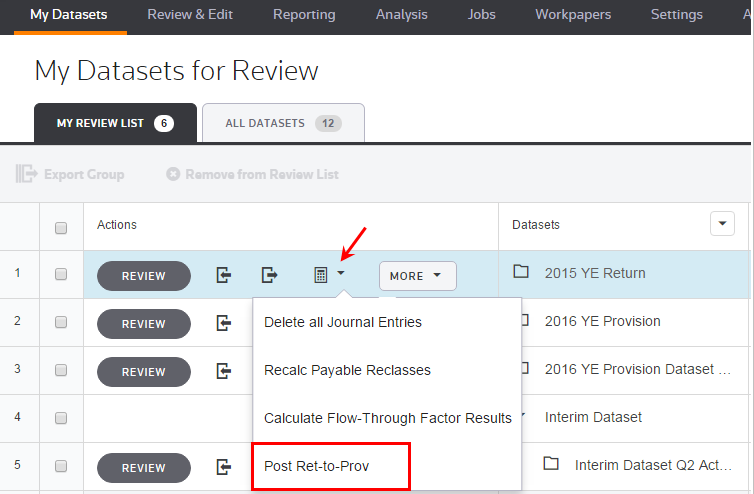754x494 pixels.
Task: Tick the checkbox for row 4
Action: pos(61,418)
